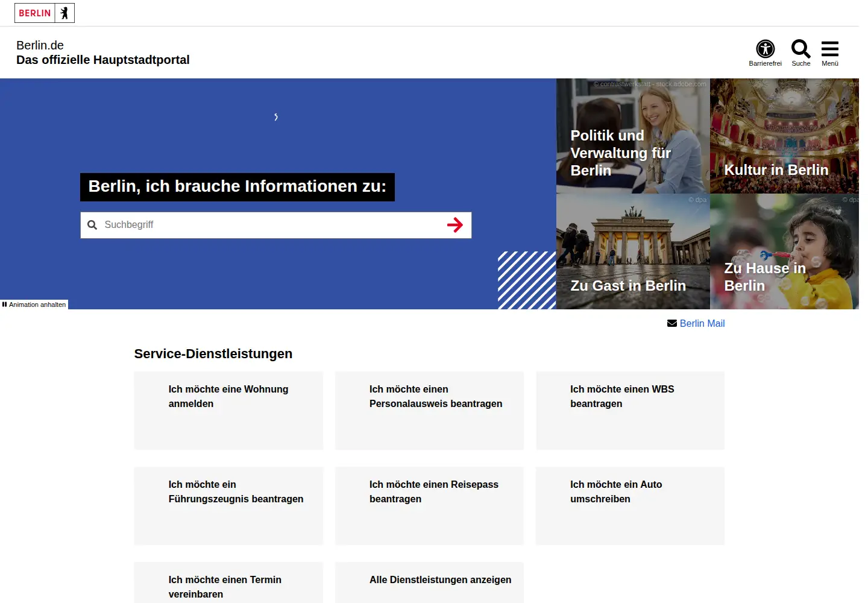The width and height of the screenshot is (868, 603).
Task: Click the Service-Dienstleistungen heading
Action: pos(213,354)
